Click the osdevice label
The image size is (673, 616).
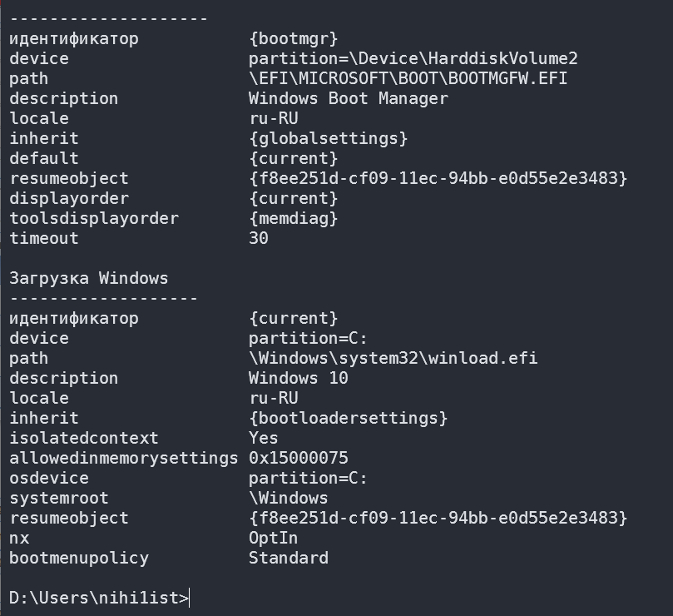(x=49, y=479)
